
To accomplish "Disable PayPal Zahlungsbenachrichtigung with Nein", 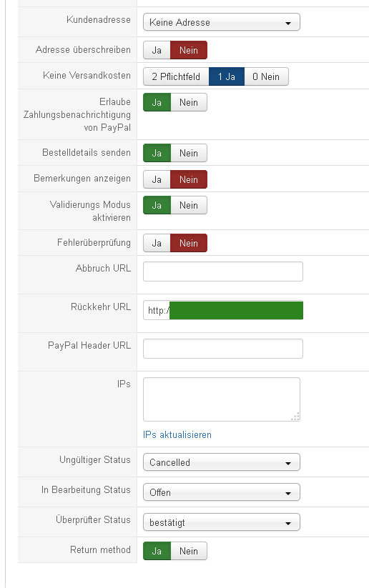I will point(189,102).
